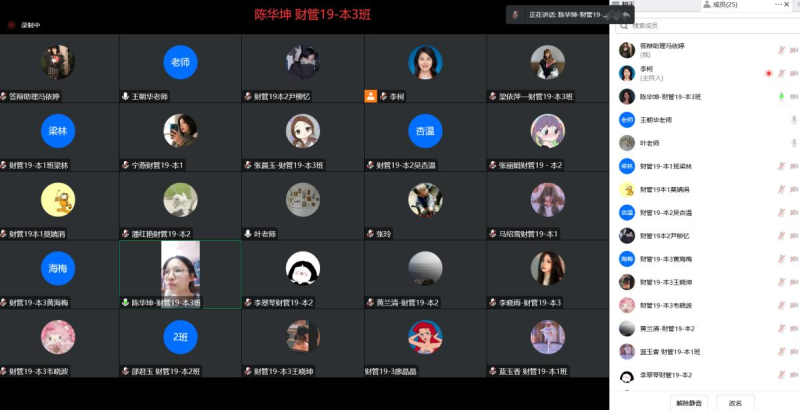Click the green active microphone for 陈华坤-财管19-本3班 in the list
The image size is (800, 410).
tap(781, 96)
